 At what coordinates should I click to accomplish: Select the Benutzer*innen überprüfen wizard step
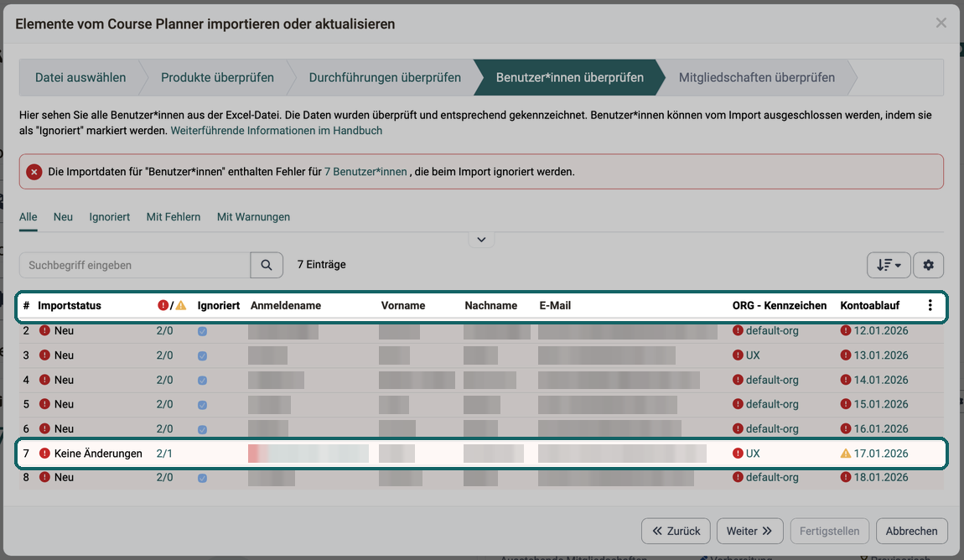[570, 77]
